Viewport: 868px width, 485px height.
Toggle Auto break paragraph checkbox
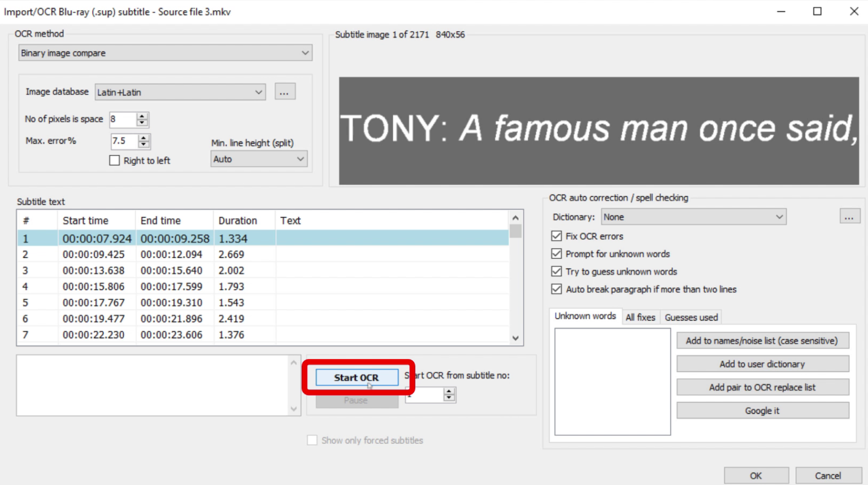[x=557, y=289]
